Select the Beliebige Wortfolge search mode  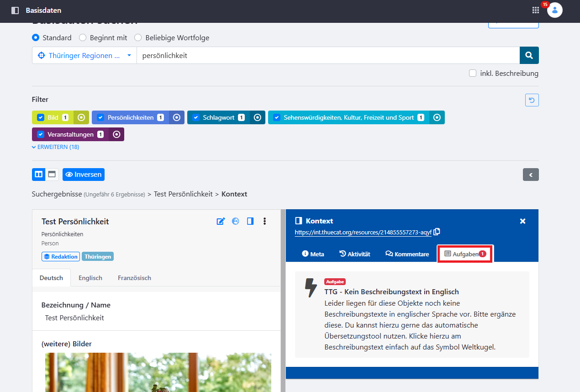138,37
